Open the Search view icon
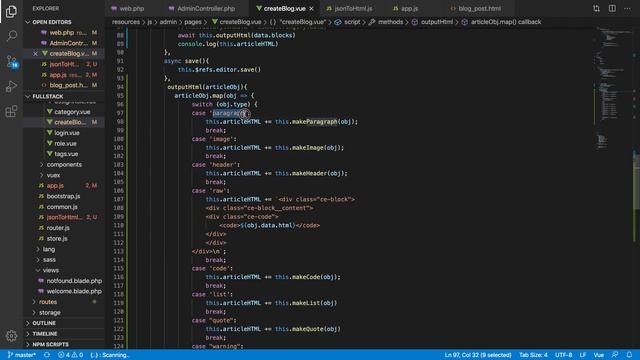Screen dimensions: 640x360 click(x=11, y=36)
